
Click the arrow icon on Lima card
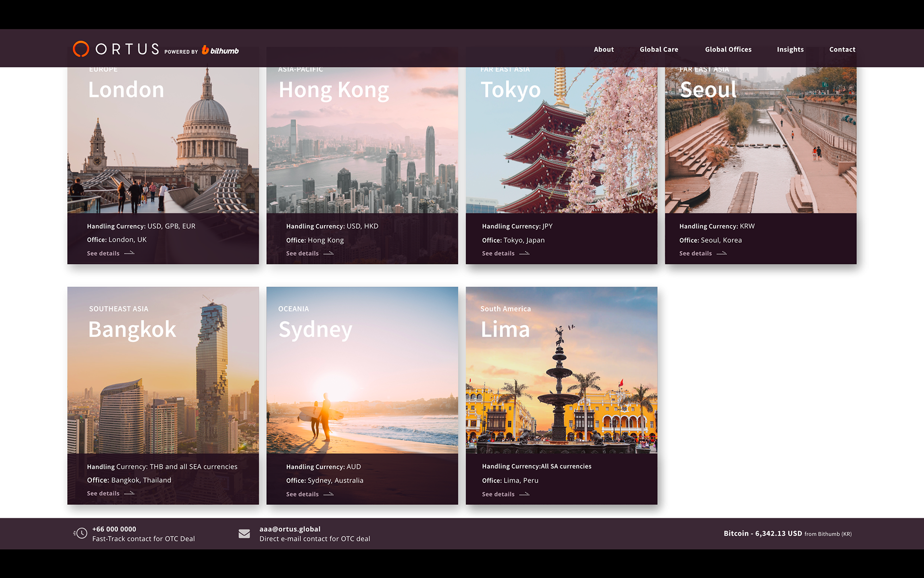coord(525,494)
